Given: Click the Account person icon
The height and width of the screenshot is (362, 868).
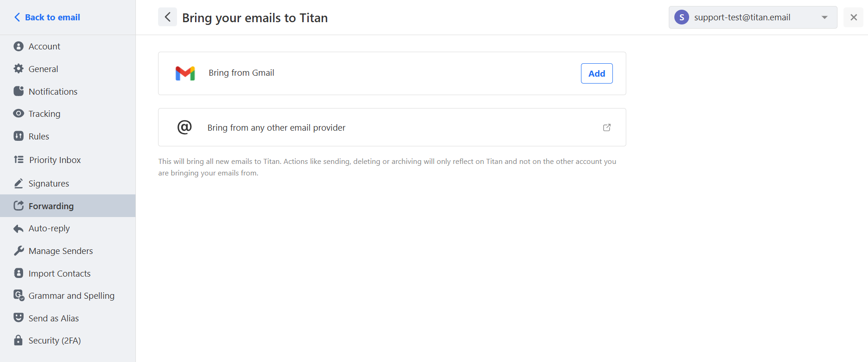Looking at the screenshot, I should pyautogui.click(x=18, y=46).
